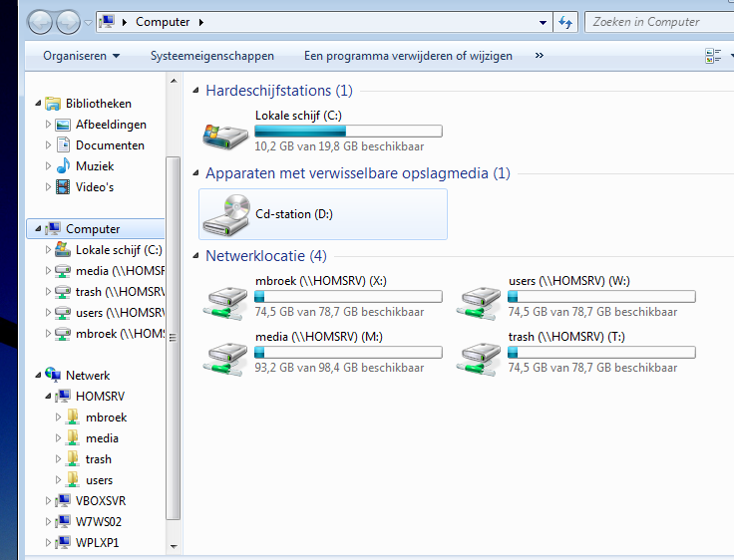Select the HOMSRV network computer
This screenshot has height=560, width=734.
100,397
